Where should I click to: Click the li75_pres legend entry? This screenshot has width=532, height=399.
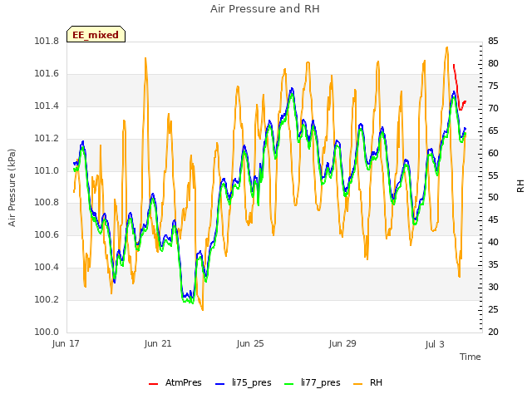[244, 382]
